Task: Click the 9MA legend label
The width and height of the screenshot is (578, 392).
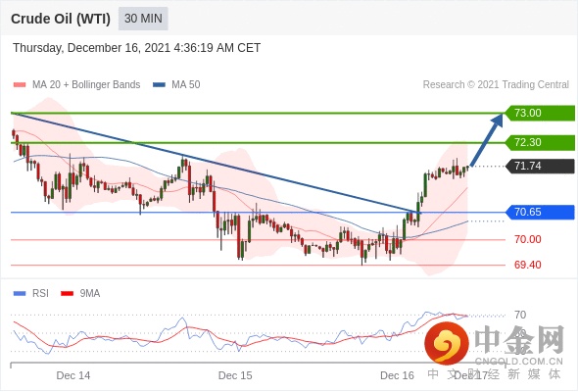Action: click(90, 294)
